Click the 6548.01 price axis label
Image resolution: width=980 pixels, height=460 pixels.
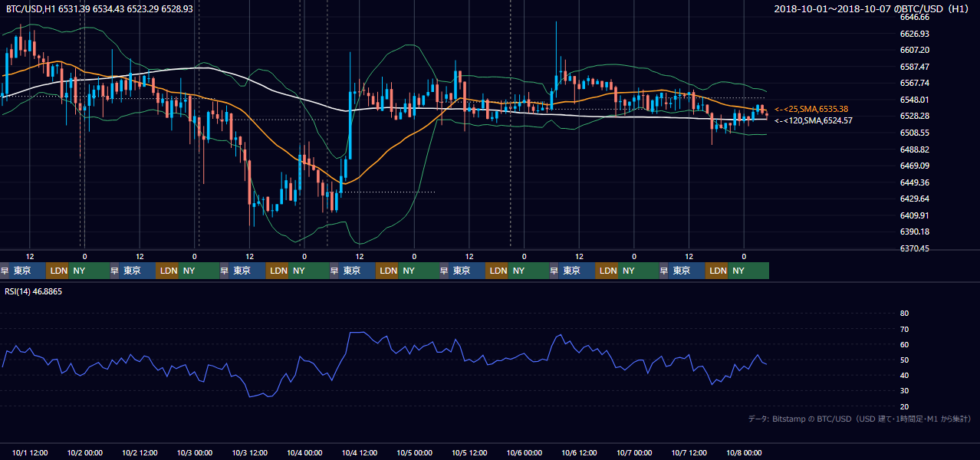pos(914,100)
